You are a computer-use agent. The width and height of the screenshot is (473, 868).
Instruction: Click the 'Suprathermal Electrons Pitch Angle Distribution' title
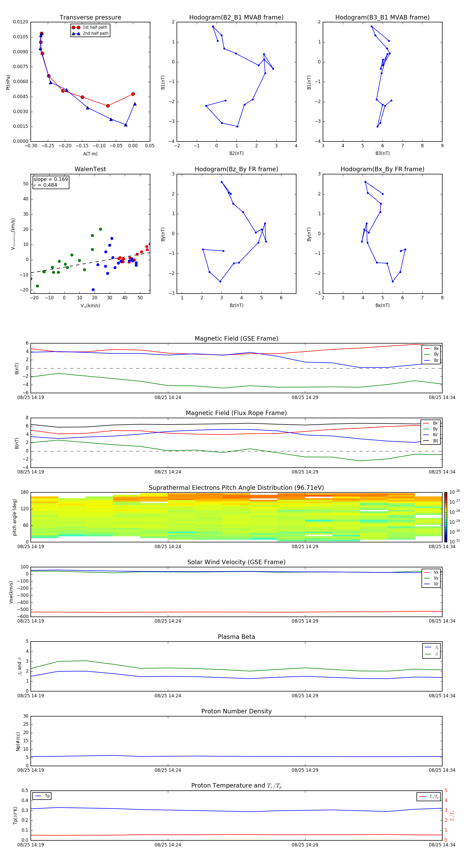point(236,488)
